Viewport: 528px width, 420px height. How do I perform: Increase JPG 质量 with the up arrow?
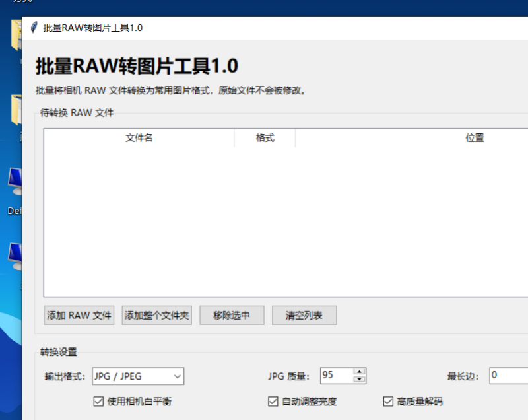(x=360, y=372)
